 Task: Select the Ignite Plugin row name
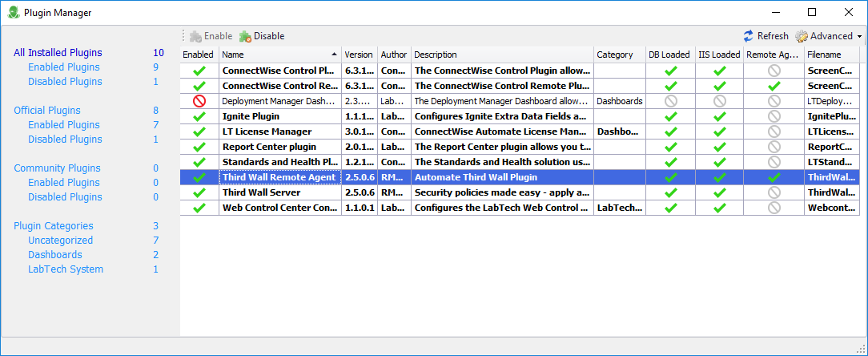(x=280, y=116)
